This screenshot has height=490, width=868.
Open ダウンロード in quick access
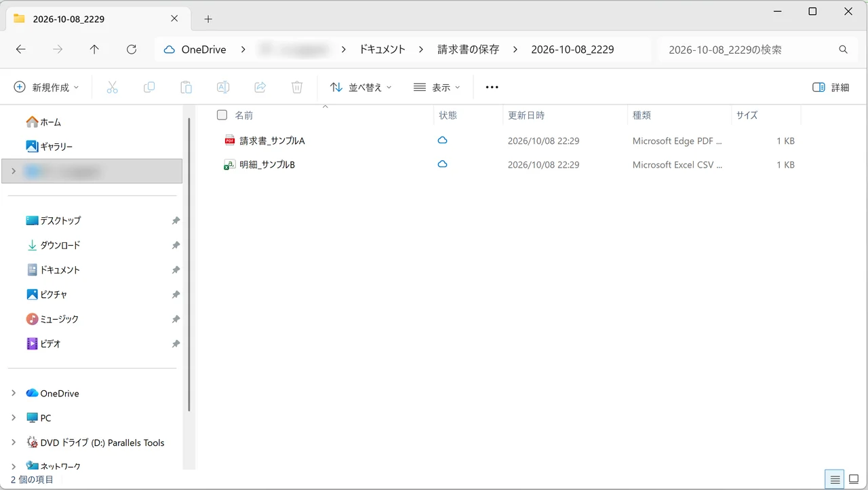point(53,245)
